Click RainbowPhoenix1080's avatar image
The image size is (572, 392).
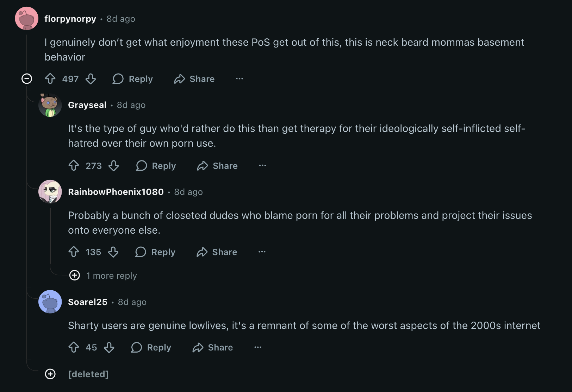coord(50,192)
